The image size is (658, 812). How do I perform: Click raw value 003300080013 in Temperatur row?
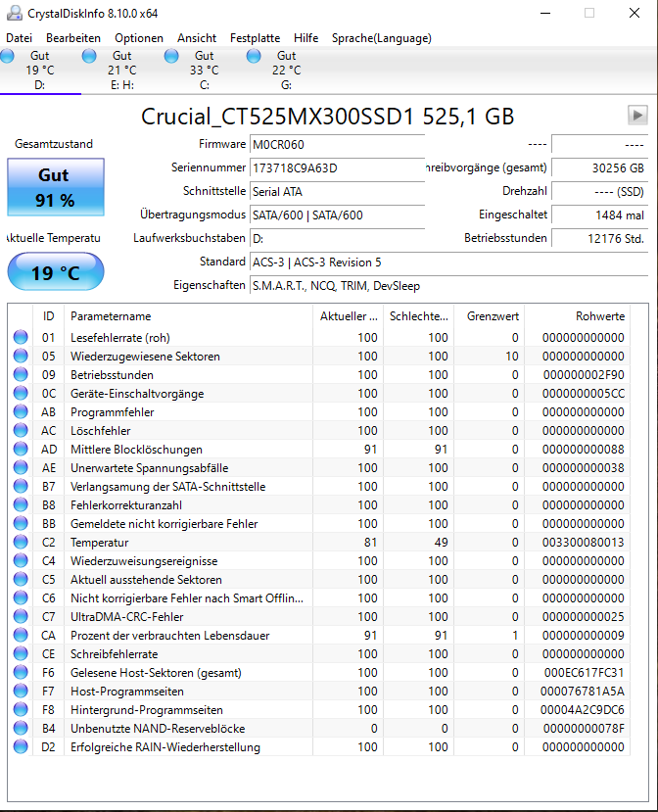(x=583, y=543)
